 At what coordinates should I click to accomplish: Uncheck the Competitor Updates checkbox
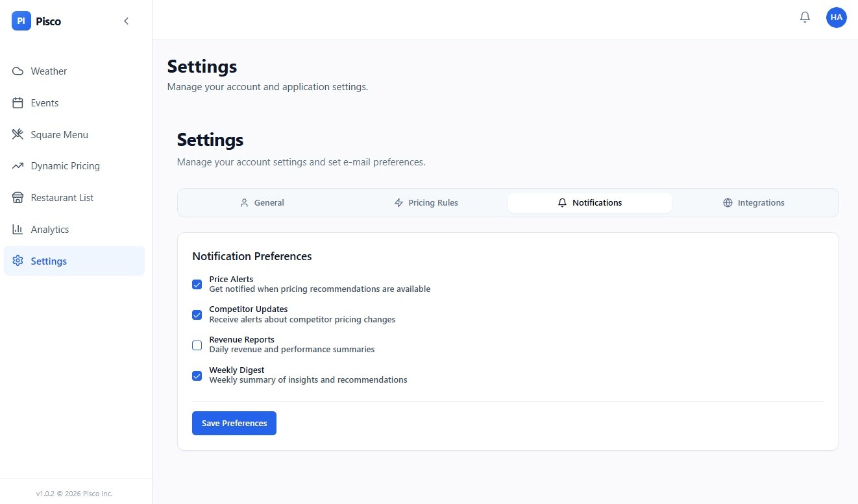(197, 315)
